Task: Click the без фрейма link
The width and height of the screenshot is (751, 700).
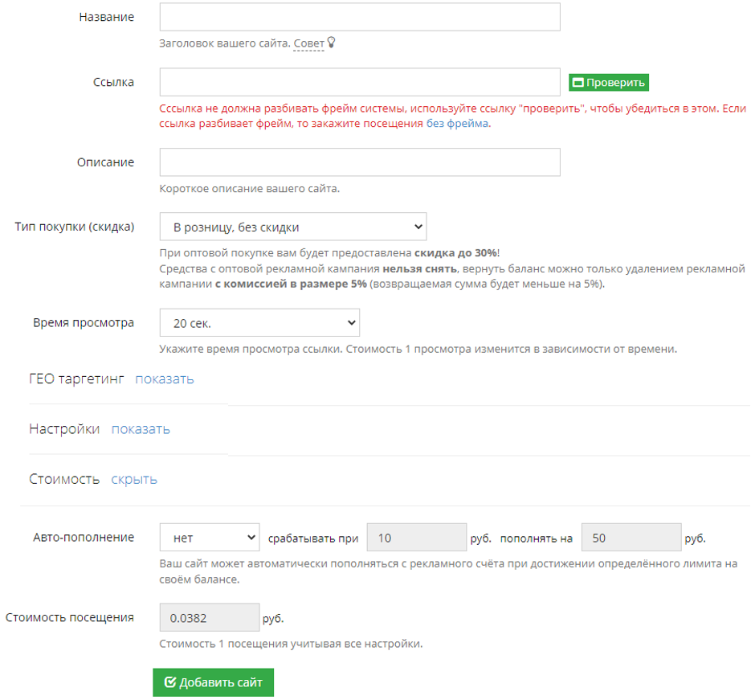Action: 457,124
